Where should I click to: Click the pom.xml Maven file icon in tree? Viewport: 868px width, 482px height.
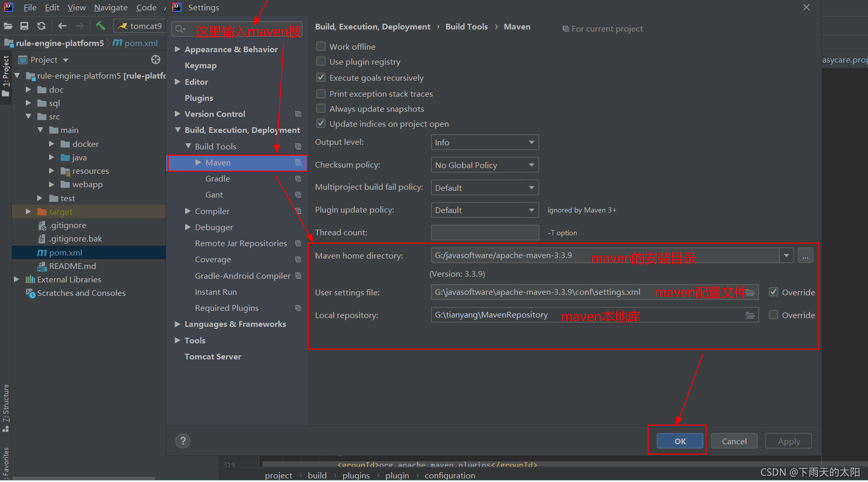click(42, 253)
